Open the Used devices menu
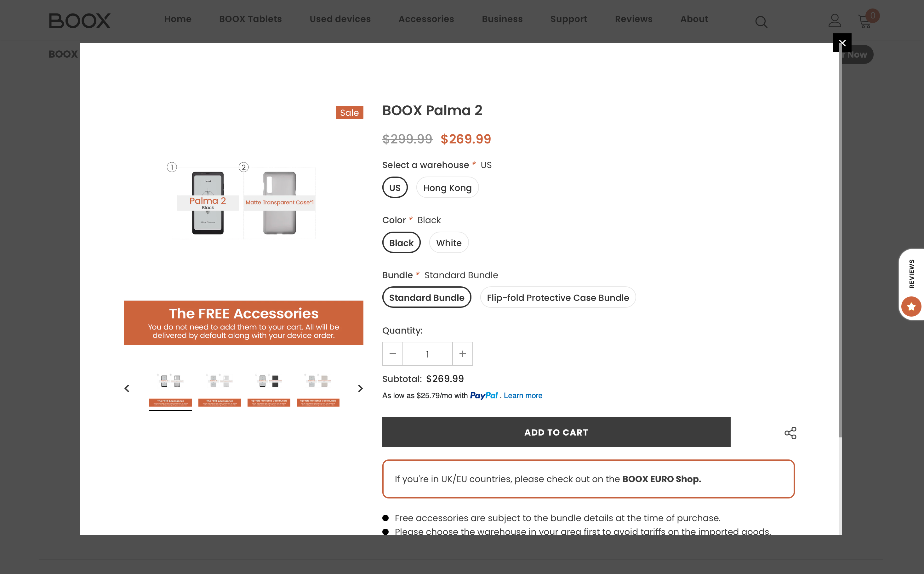 (x=340, y=19)
